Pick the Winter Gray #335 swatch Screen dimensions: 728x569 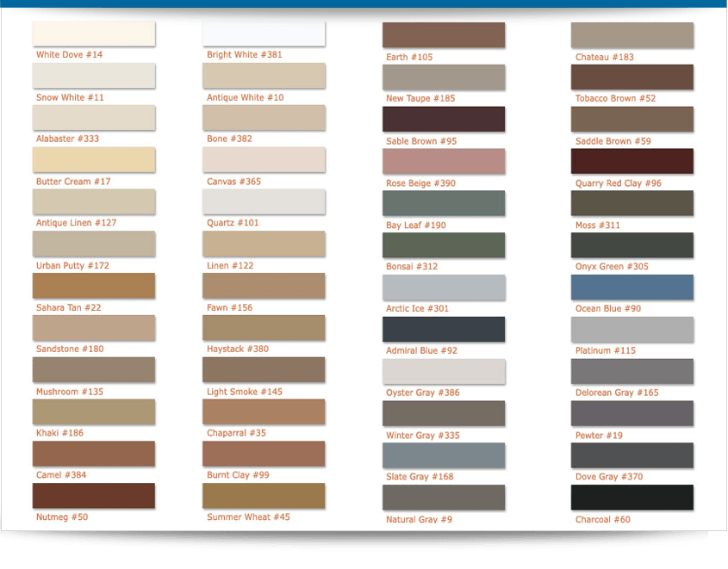pyautogui.click(x=444, y=413)
